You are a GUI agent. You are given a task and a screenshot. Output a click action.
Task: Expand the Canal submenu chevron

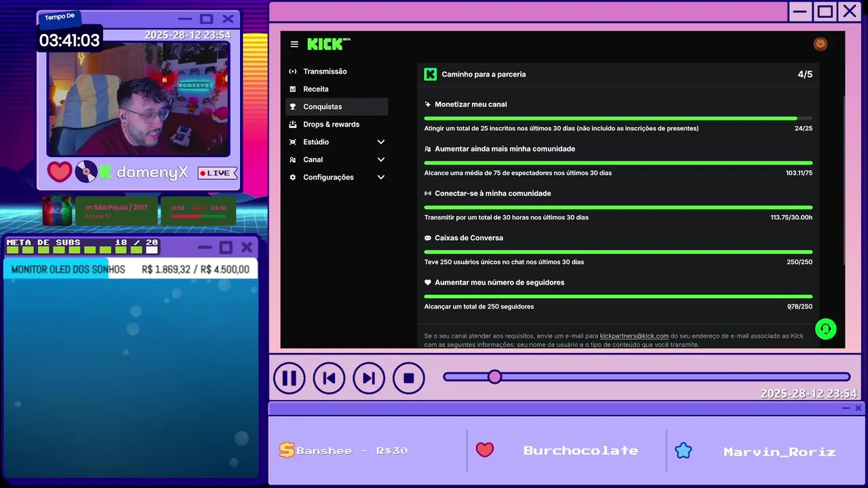coord(381,159)
